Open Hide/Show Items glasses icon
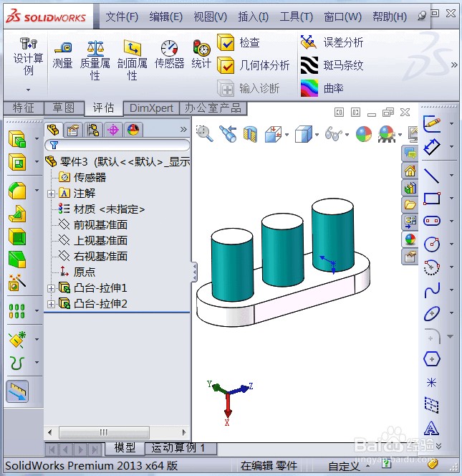The width and height of the screenshot is (462, 476). coord(333,134)
